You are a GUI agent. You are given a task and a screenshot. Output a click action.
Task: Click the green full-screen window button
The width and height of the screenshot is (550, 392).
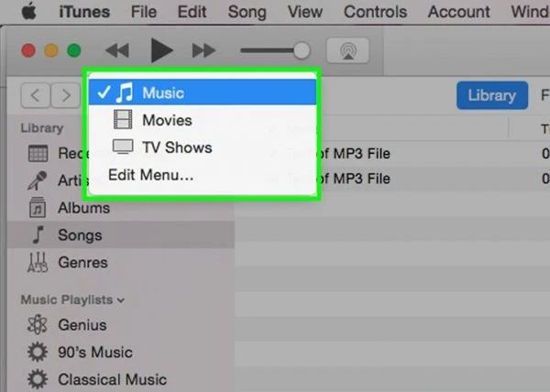[x=74, y=50]
